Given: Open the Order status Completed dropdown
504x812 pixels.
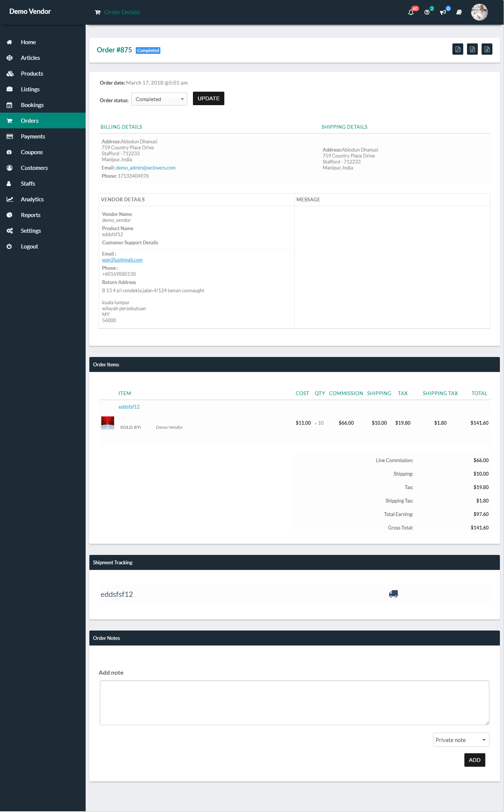Looking at the screenshot, I should tap(159, 99).
